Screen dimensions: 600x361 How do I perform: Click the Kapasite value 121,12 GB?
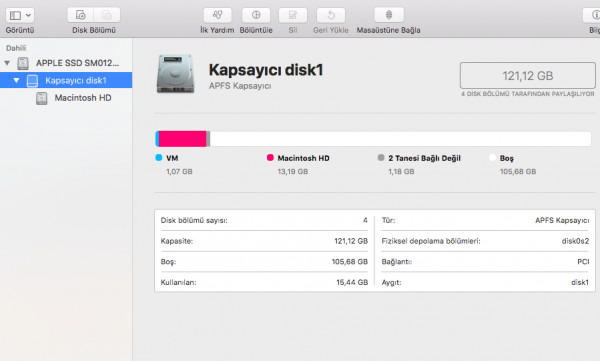tap(351, 241)
